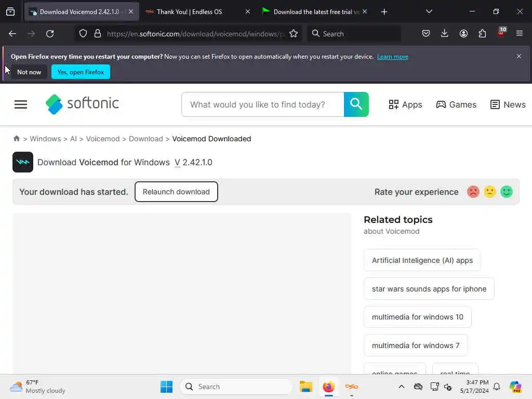Open the Firefox application hamburger menu
The width and height of the screenshot is (532, 399).
519,33
